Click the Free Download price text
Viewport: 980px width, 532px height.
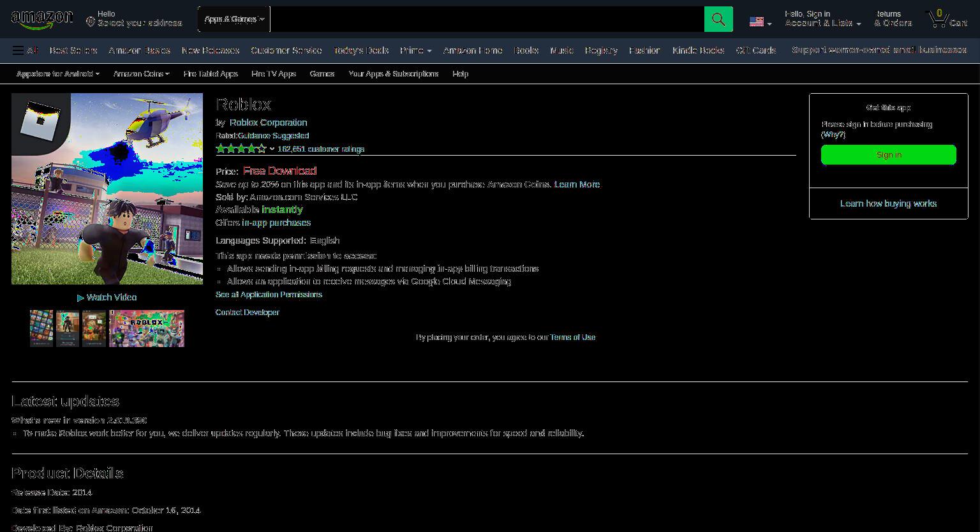tap(280, 171)
